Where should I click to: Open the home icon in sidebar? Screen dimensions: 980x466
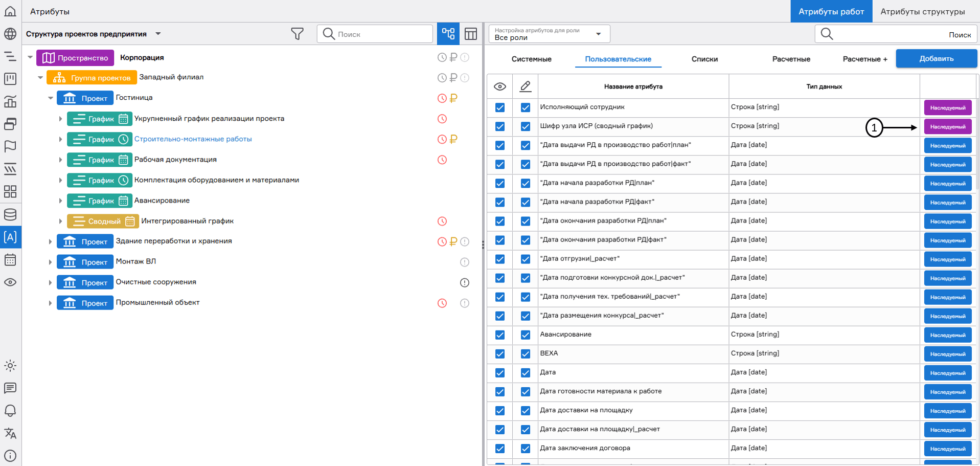coord(10,11)
